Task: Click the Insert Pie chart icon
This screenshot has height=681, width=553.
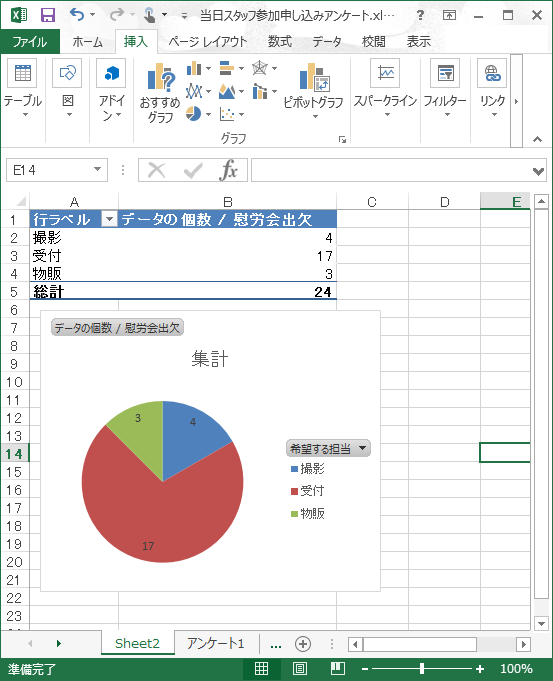Action: pos(194,114)
